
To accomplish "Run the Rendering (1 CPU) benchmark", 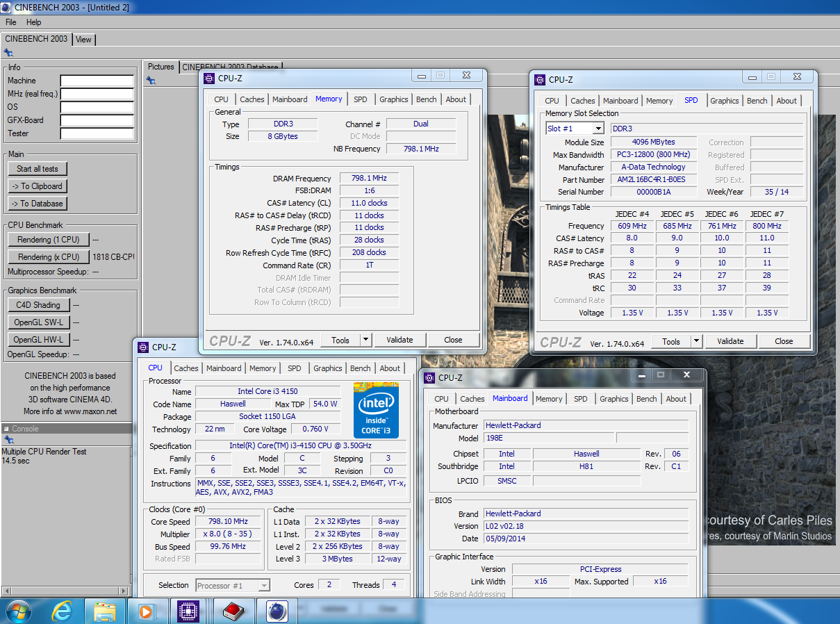I will click(49, 240).
